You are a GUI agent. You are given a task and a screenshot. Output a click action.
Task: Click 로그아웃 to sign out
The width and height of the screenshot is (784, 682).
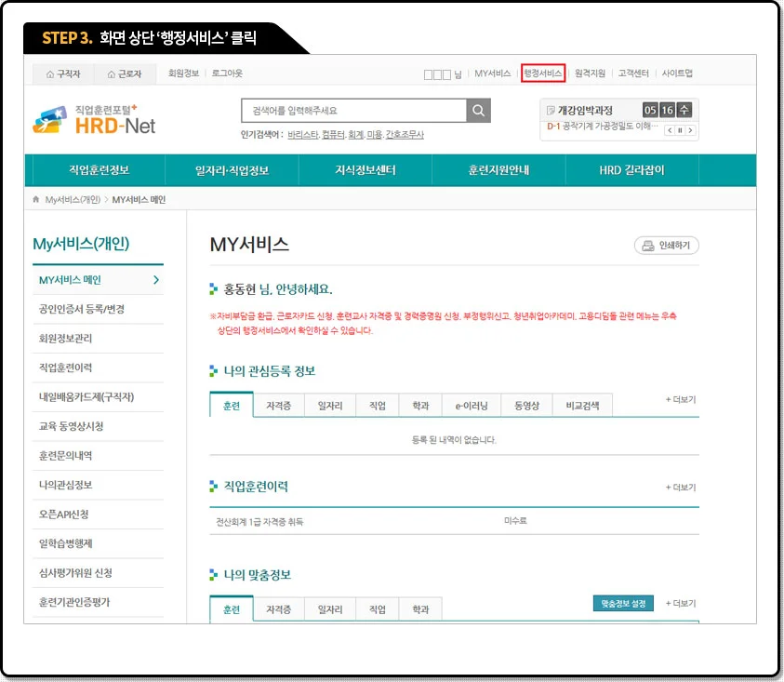[227, 74]
